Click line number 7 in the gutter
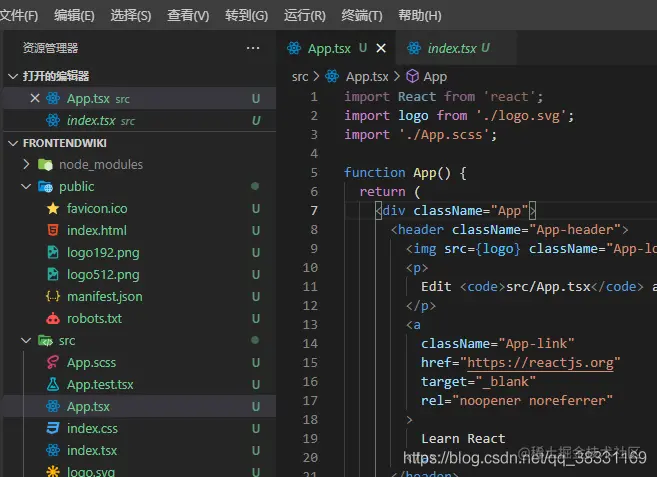The width and height of the screenshot is (657, 477). coord(314,210)
